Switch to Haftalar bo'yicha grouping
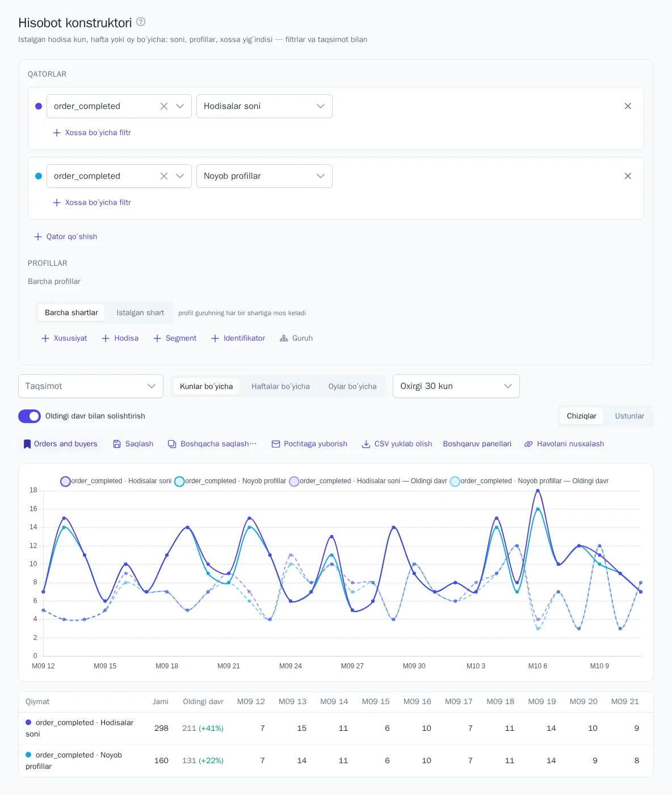This screenshot has height=795, width=672. point(280,387)
